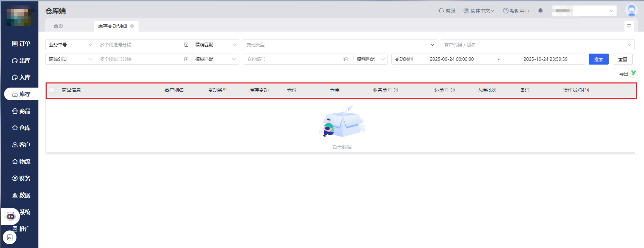The width and height of the screenshot is (644, 248).
Task: Click the help center question icon
Action: point(505,11)
